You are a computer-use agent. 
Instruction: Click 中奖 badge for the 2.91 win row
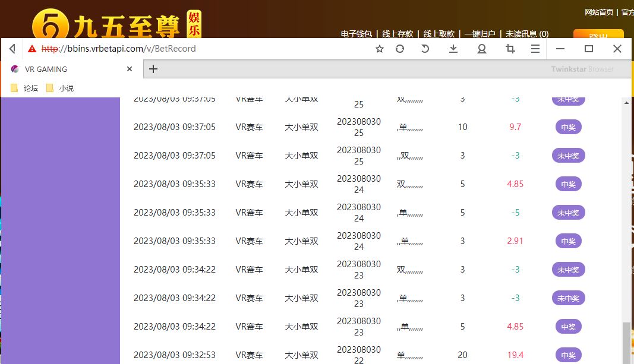(569, 241)
